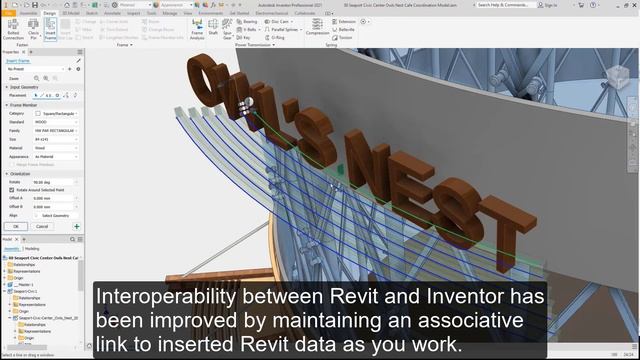Search the Model browser
Screen dimensions: 640x360
72,239
